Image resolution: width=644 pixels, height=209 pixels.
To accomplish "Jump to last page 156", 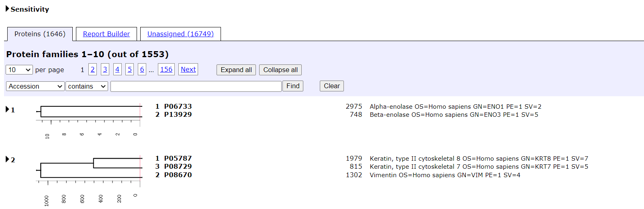I will coord(166,69).
